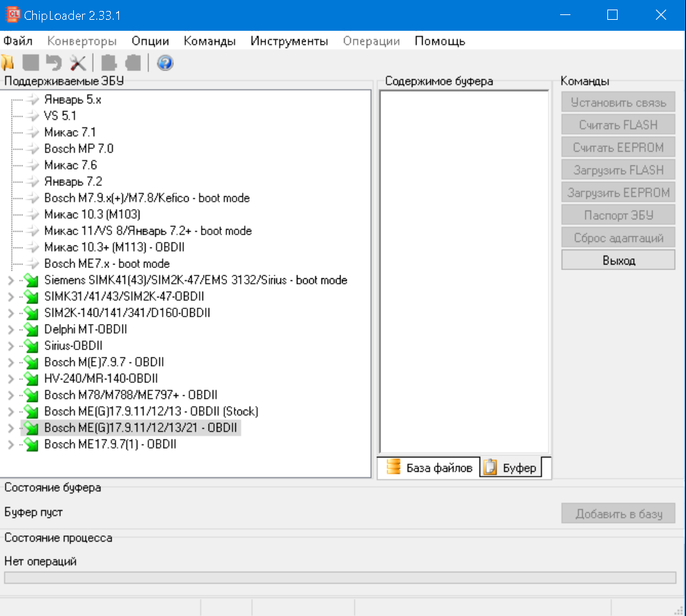The image size is (686, 616).
Task: Select Микас 11/VS 8/Январь 7.2+ - boot mode
Action: (x=148, y=231)
